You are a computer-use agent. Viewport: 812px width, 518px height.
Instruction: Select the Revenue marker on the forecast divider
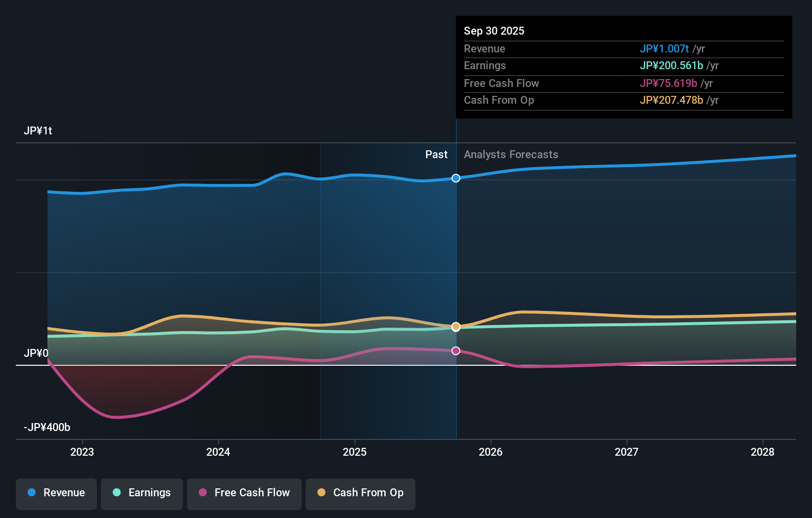pyautogui.click(x=455, y=178)
